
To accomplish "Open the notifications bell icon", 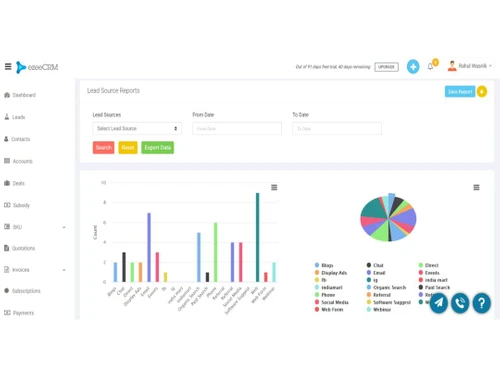I will pos(430,67).
